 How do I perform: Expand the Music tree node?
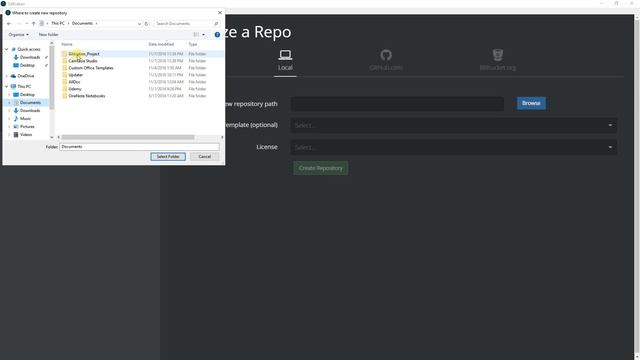coord(10,119)
